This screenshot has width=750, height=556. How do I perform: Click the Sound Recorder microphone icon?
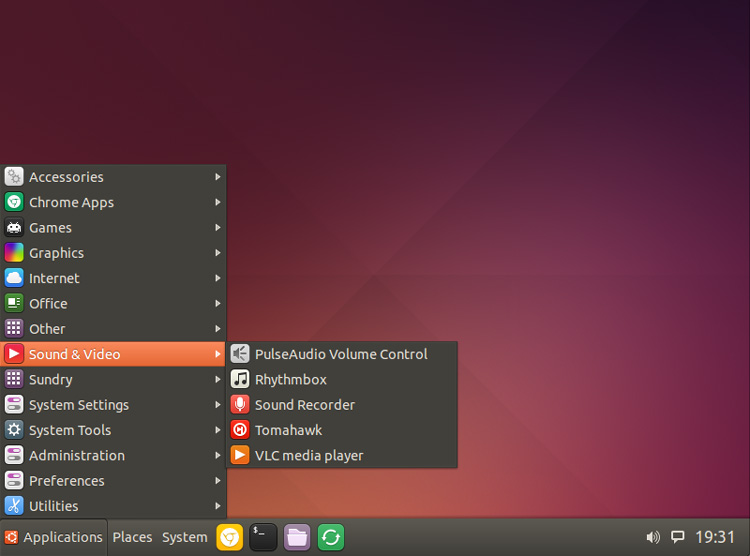point(240,405)
